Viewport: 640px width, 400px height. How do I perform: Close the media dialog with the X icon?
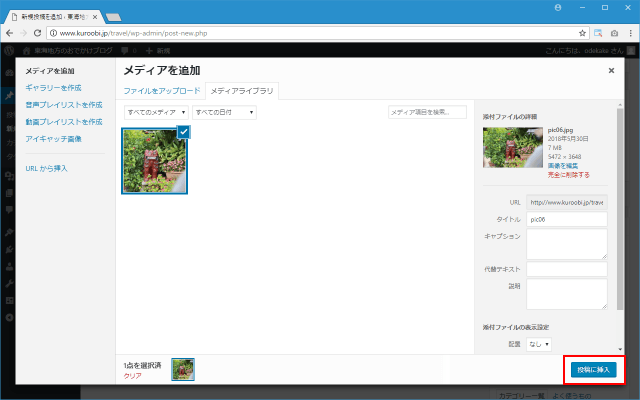coord(611,71)
